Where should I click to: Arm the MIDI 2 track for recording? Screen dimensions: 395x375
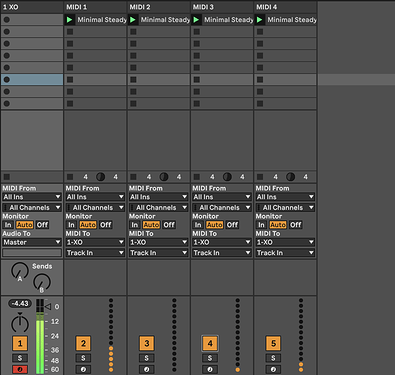[147, 369]
